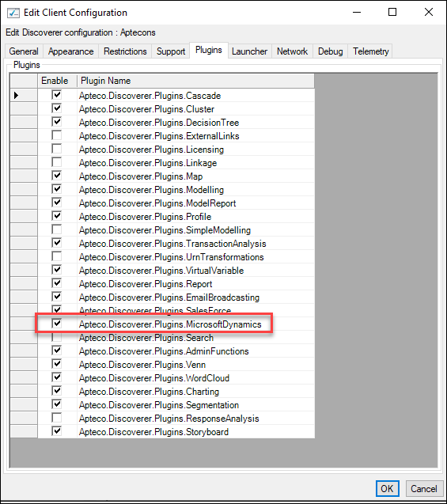The width and height of the screenshot is (447, 504).
Task: Uncheck the Venn plugin
Action: (57, 364)
